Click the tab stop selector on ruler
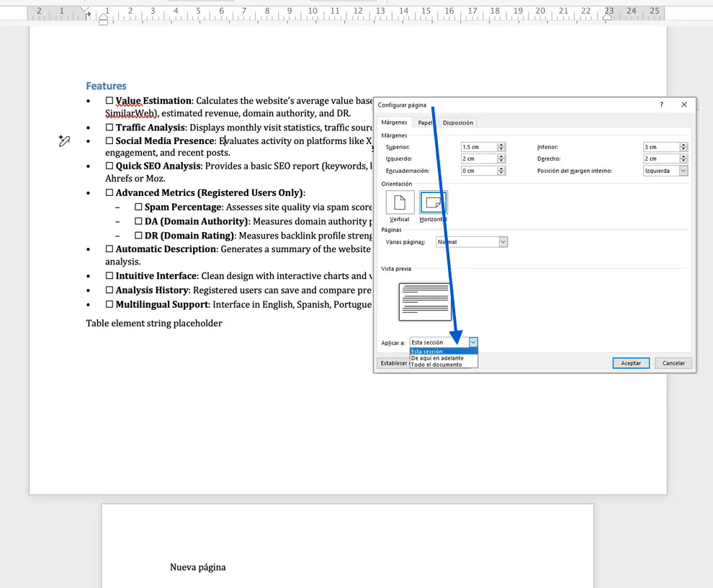 pyautogui.click(x=88, y=15)
